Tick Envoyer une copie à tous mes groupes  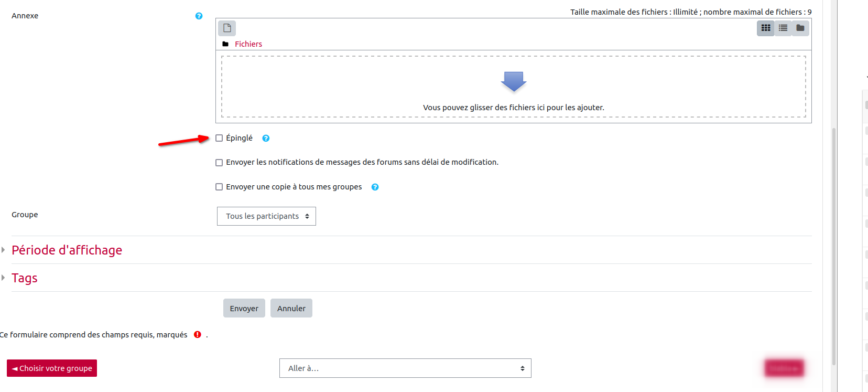[219, 187]
